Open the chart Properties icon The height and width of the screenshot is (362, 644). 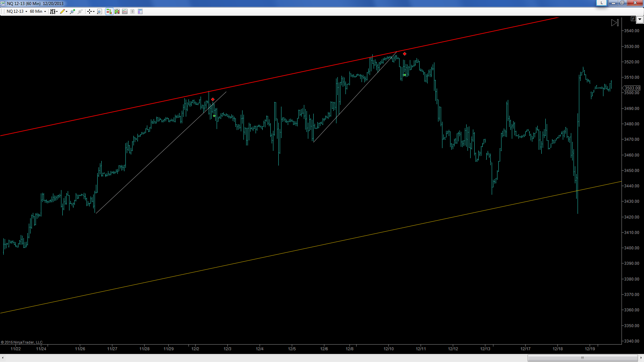(x=140, y=11)
